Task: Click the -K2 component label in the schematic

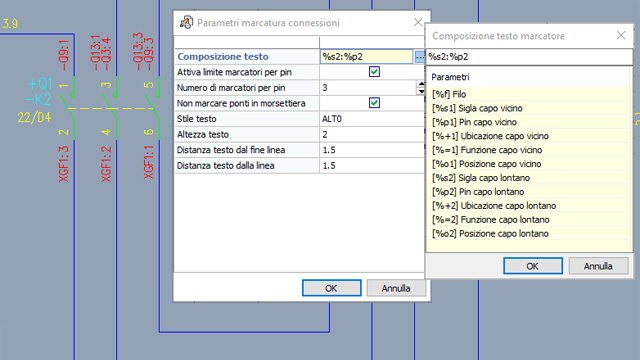Action: pyautogui.click(x=38, y=100)
